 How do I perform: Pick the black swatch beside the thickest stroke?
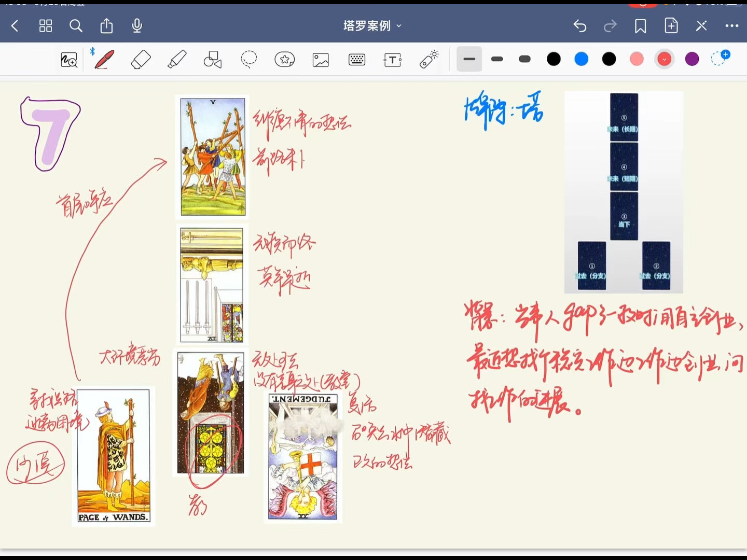(554, 59)
